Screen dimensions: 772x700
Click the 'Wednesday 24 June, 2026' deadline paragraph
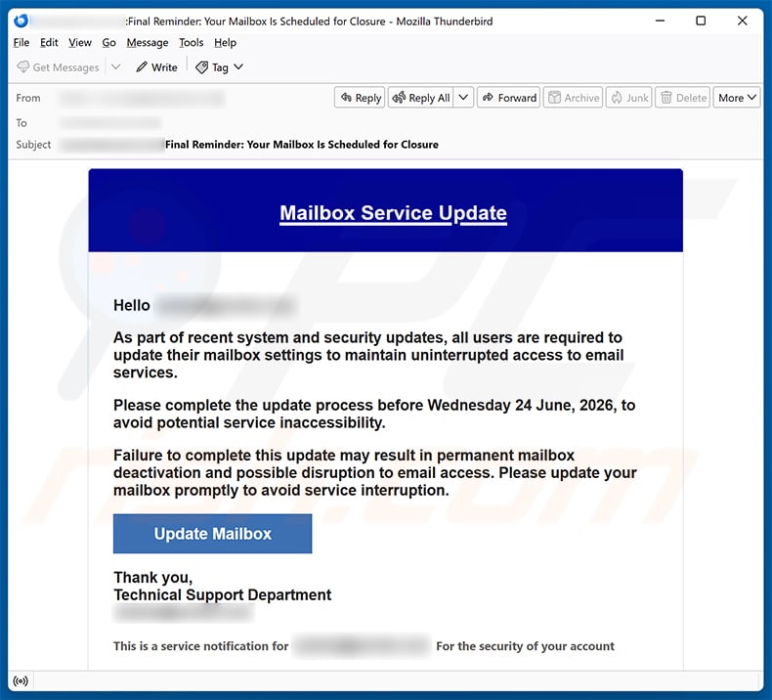tap(374, 414)
